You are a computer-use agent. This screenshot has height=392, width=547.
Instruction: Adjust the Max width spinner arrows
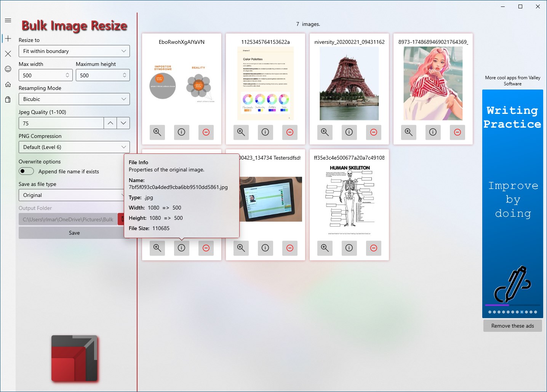67,75
